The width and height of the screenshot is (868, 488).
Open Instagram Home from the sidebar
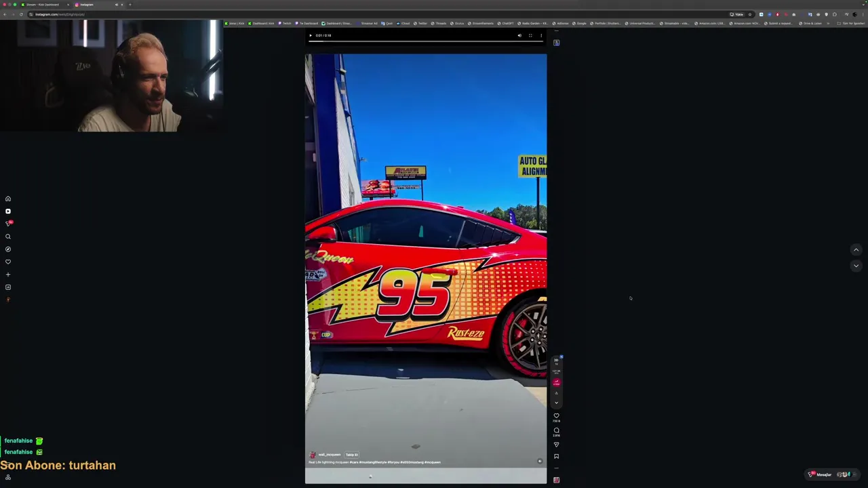point(8,199)
